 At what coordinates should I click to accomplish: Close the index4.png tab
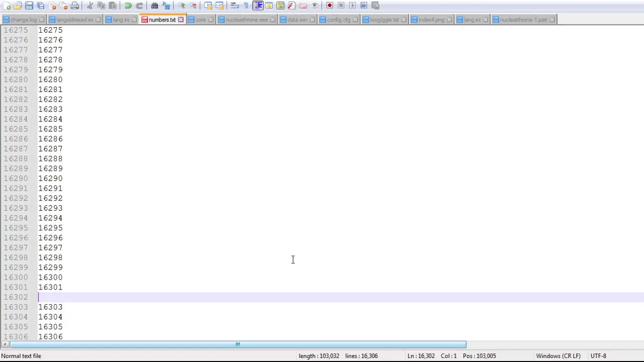click(449, 20)
